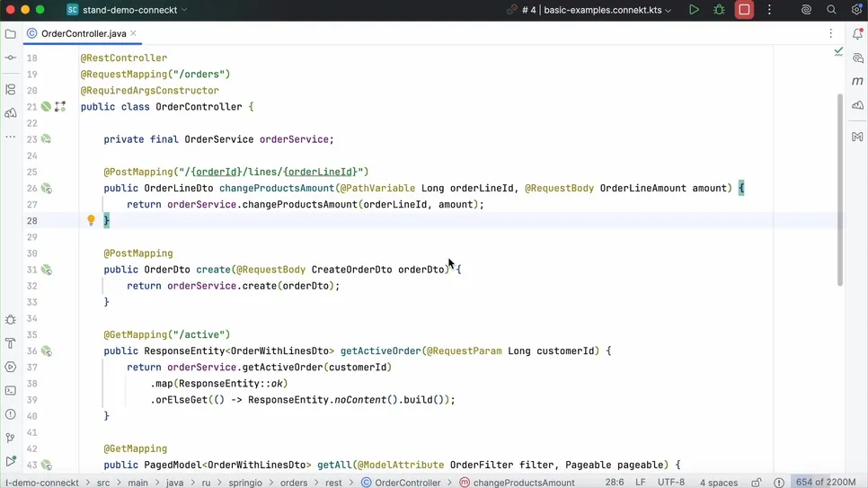Image resolution: width=868 pixels, height=488 pixels.
Task: Click the orderLineId path variable link on line 25
Action: [320, 172]
